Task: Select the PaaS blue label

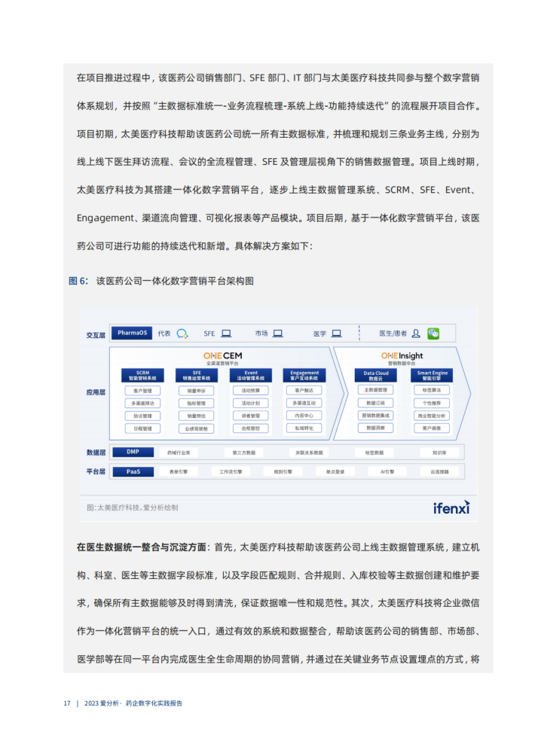Action: click(x=133, y=471)
